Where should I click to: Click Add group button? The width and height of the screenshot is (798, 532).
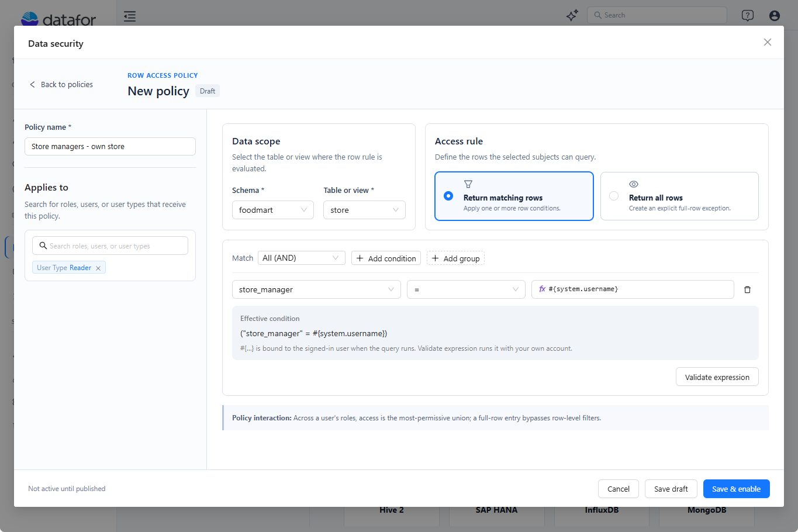click(x=455, y=258)
